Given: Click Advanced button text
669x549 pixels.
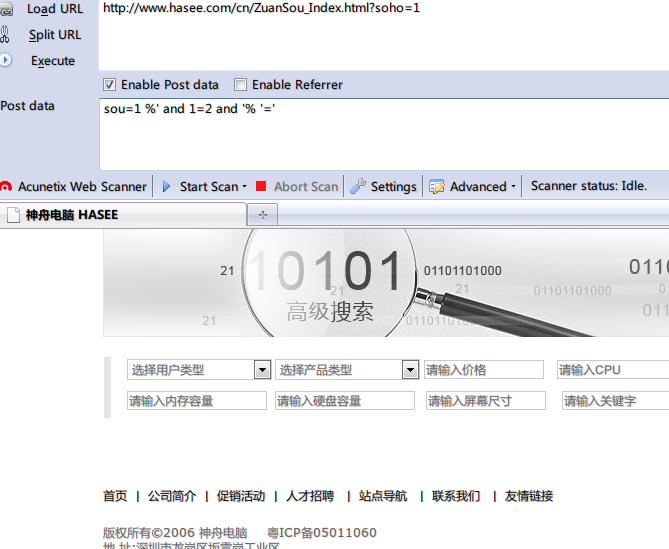Looking at the screenshot, I should [478, 186].
